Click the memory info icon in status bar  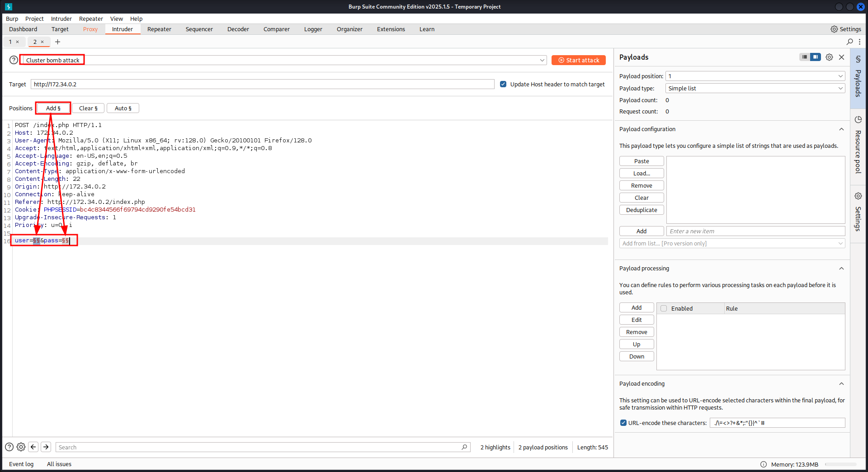pos(764,464)
